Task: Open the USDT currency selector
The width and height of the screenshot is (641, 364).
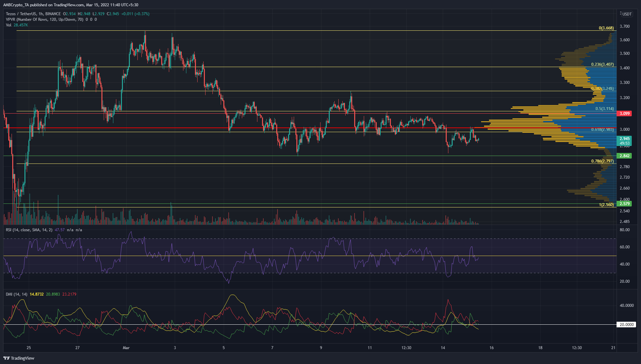Action: 626,14
